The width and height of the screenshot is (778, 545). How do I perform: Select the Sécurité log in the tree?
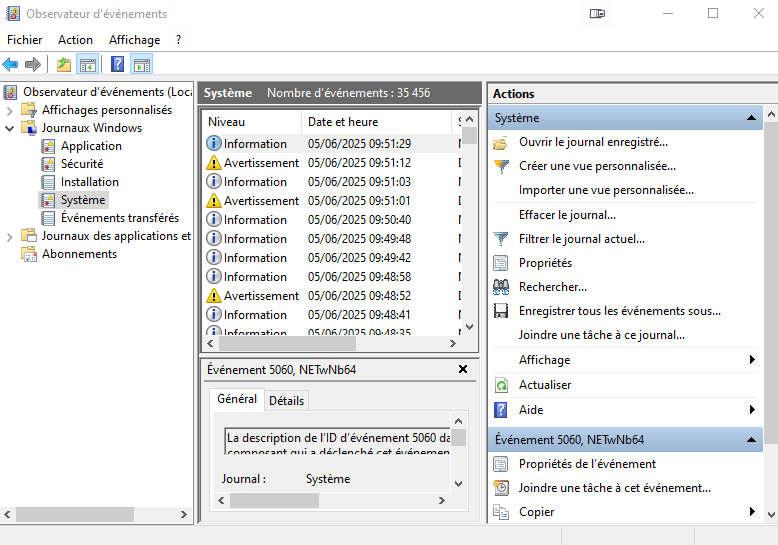click(x=81, y=164)
